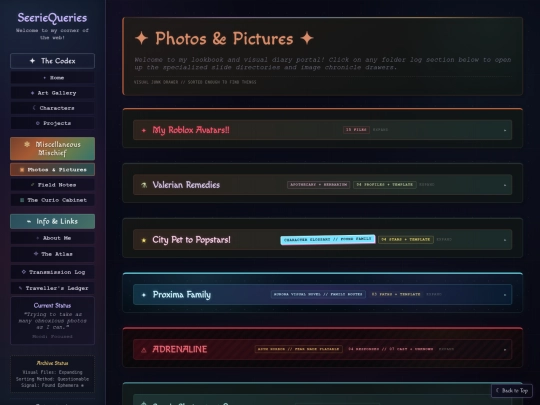540x405 pixels.
Task: Click the flower icon on Miscellaneous Mischief
Action: point(27,144)
